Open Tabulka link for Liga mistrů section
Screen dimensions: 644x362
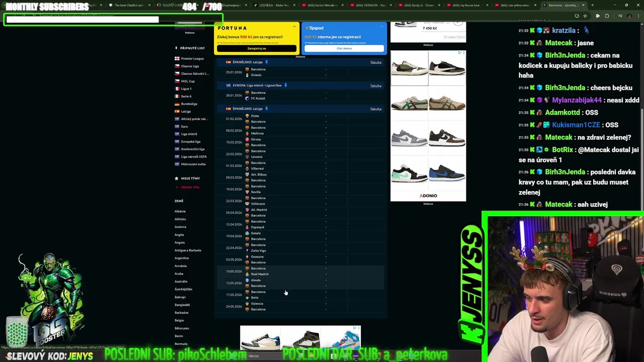[376, 85]
